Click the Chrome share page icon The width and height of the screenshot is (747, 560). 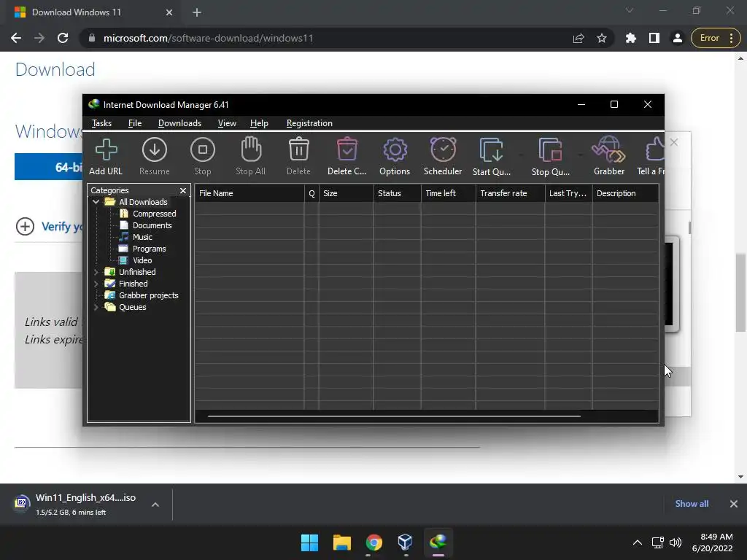(x=578, y=38)
